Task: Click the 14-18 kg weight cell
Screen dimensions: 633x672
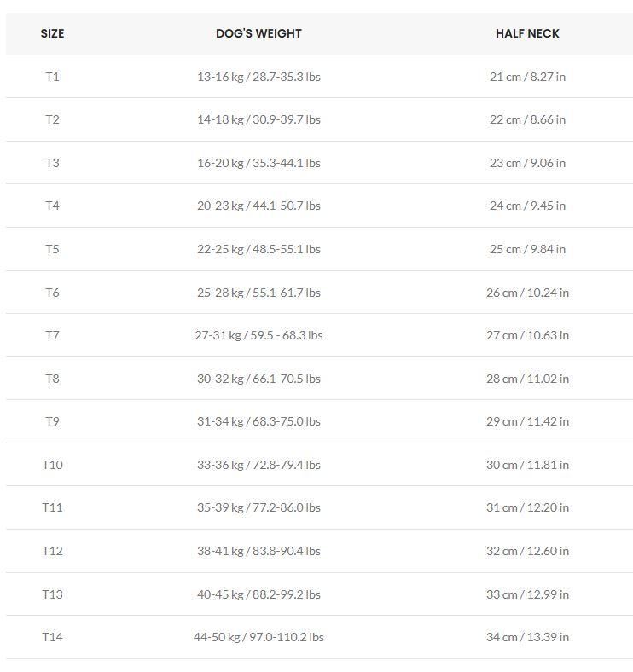Action: 258,119
